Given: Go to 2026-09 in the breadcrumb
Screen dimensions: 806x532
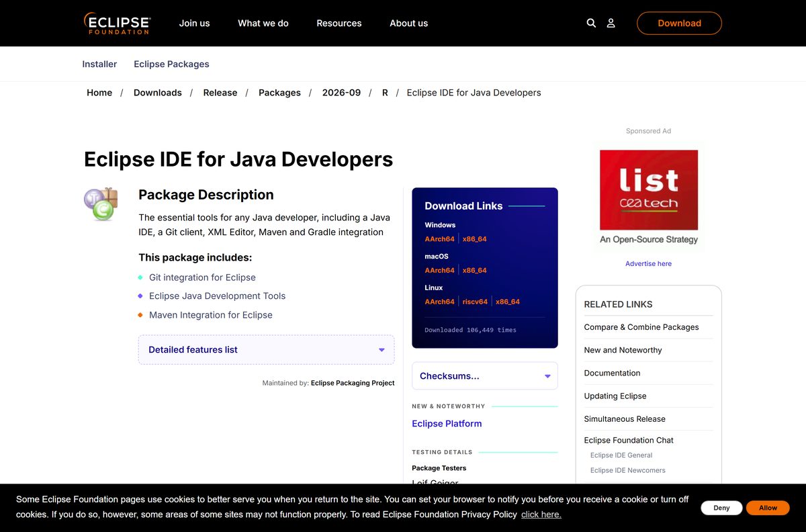Looking at the screenshot, I should [x=341, y=93].
